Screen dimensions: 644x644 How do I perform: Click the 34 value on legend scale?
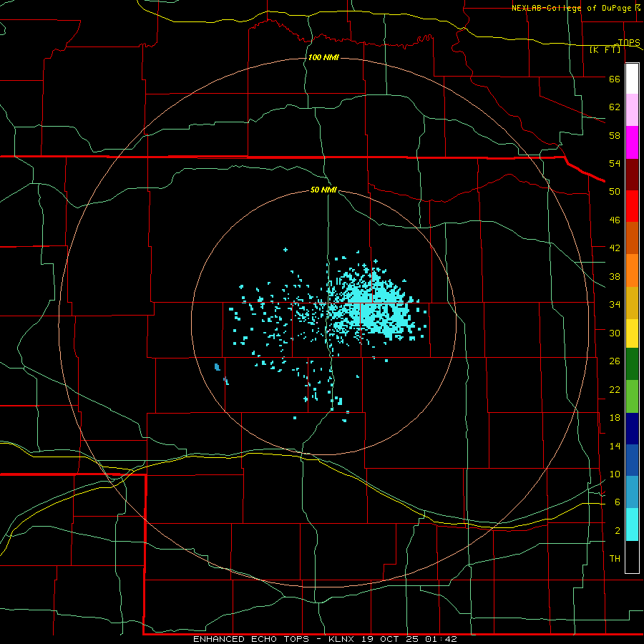[615, 305]
